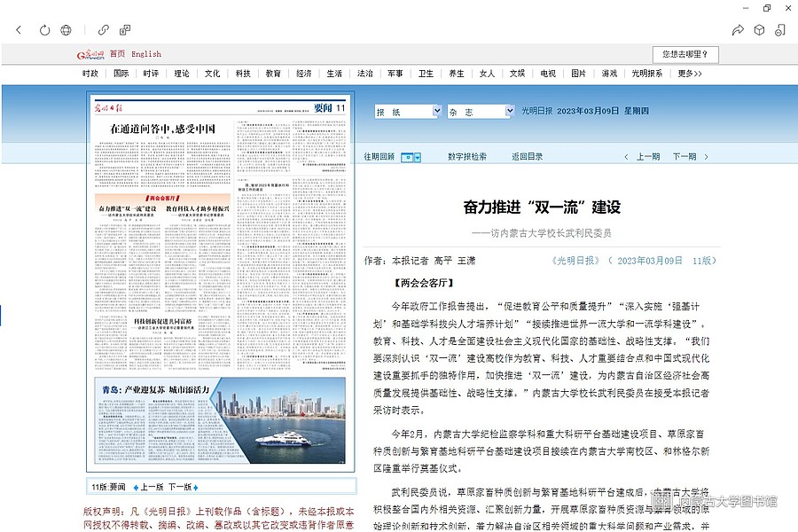Switch to English version
798x532 pixels.
[146, 53]
